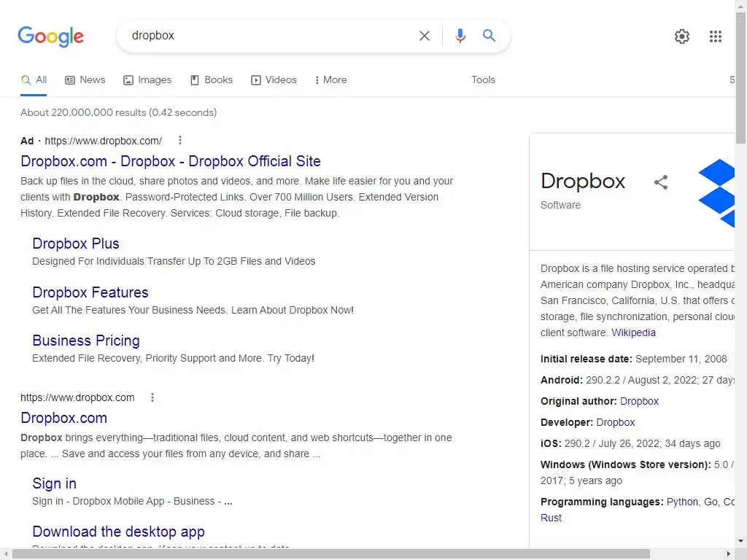Open the search Tools options

pos(483,80)
